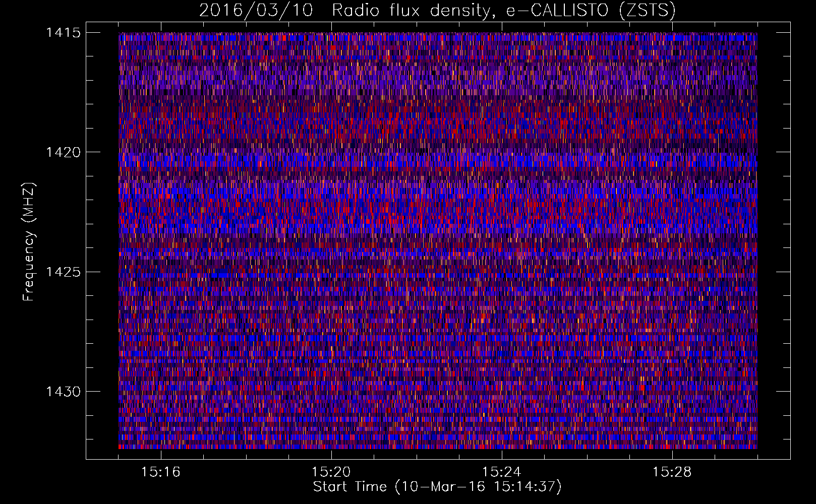Click the 1420 frequency axis label
The image size is (816, 504).
click(64, 152)
